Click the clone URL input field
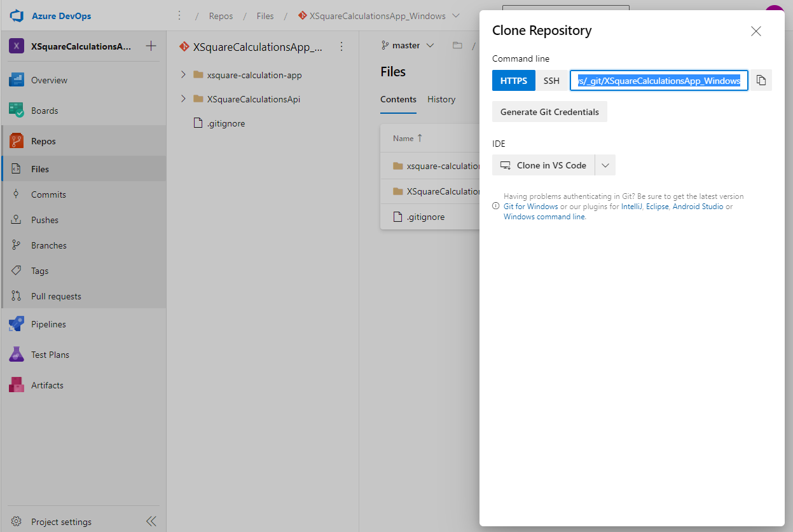 click(659, 81)
